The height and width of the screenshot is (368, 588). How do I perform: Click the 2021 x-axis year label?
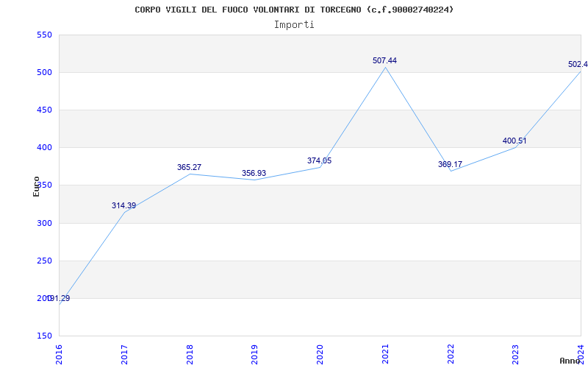(385, 355)
